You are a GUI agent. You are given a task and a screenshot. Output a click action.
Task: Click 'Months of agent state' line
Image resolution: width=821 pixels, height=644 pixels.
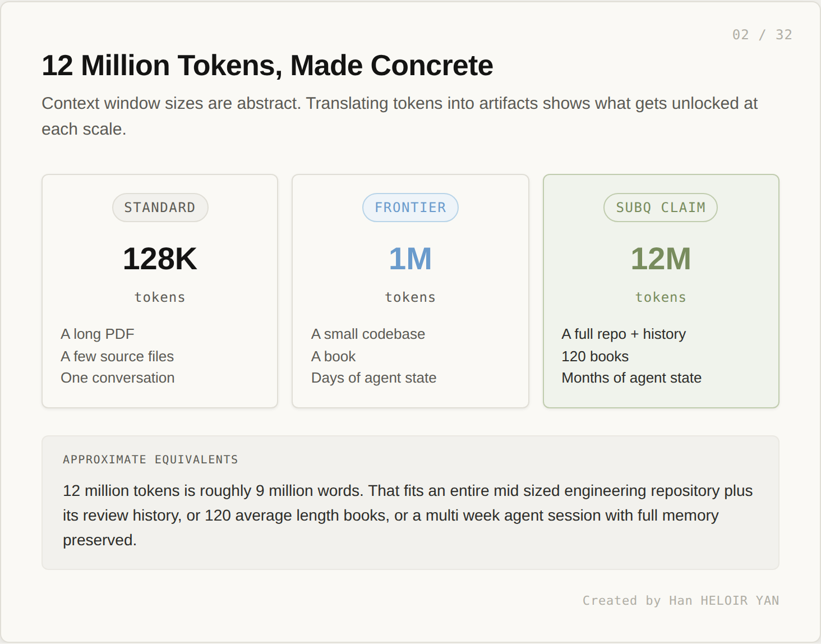point(631,378)
